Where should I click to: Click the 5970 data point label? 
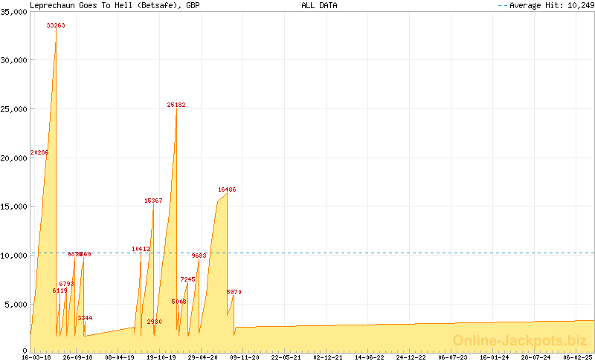click(234, 292)
